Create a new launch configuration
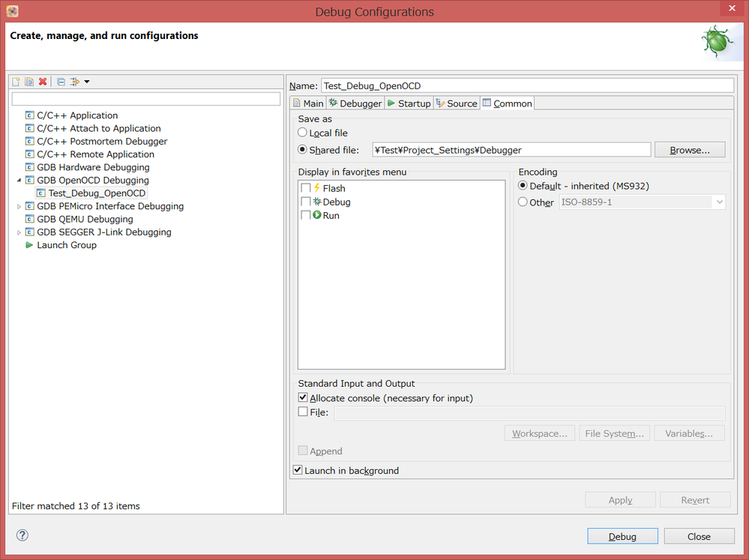The image size is (749, 560). pyautogui.click(x=15, y=81)
